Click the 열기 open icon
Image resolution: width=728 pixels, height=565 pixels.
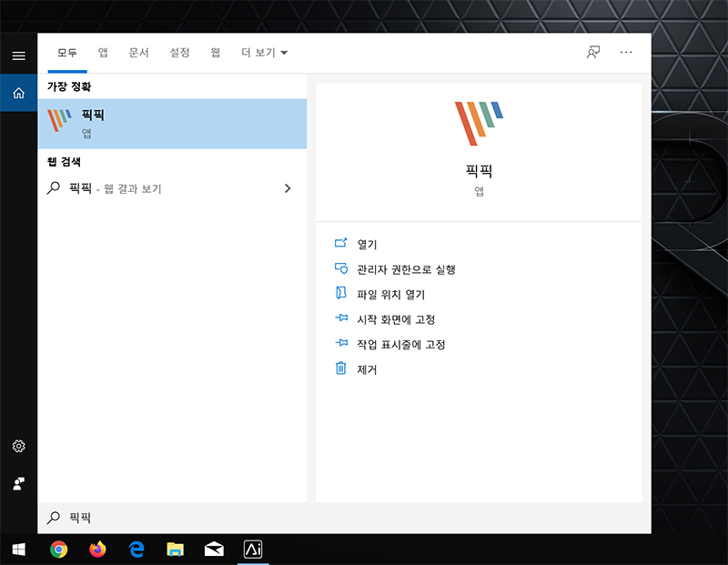click(340, 243)
